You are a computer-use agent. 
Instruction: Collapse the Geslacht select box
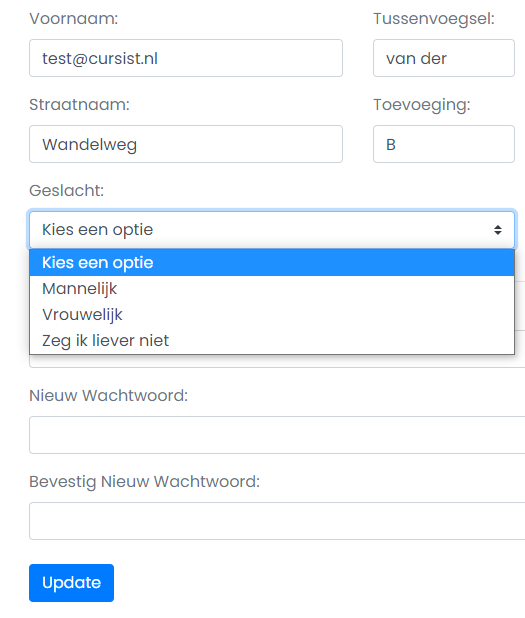click(x=272, y=230)
